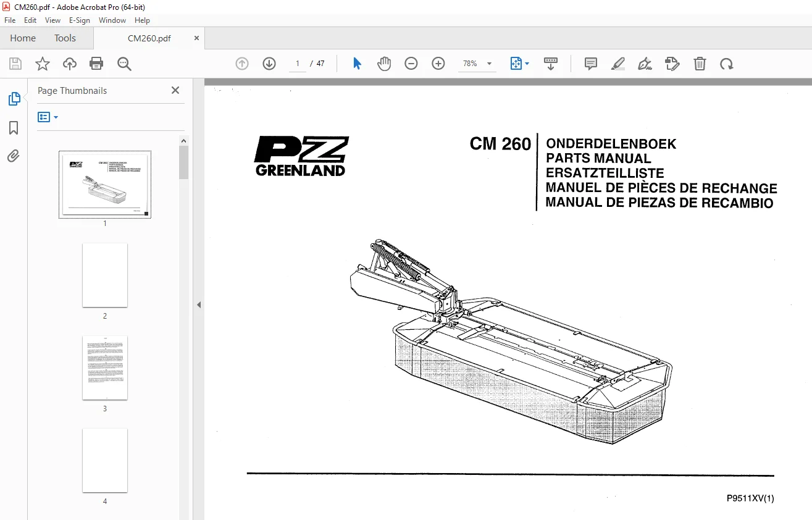The width and height of the screenshot is (812, 520).
Task: Open the Sign document tool
Action: pos(645,64)
